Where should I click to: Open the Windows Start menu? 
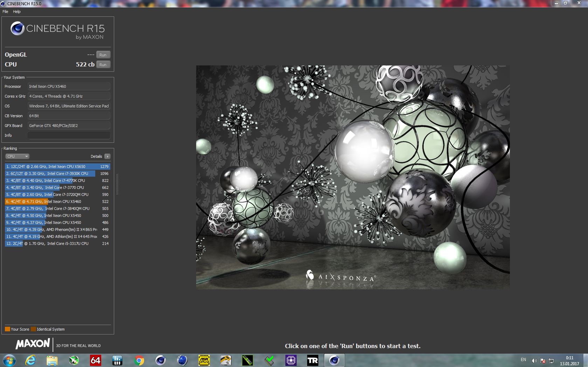pyautogui.click(x=9, y=360)
